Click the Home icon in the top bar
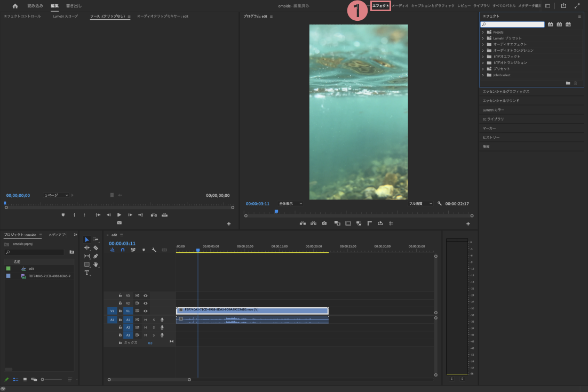 point(15,6)
